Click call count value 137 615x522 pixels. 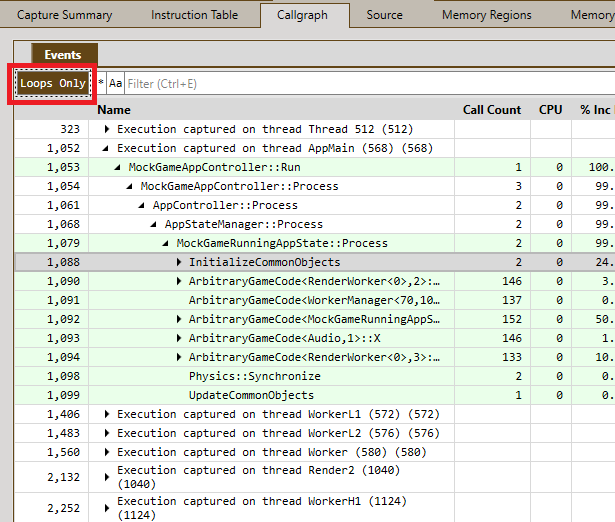512,300
